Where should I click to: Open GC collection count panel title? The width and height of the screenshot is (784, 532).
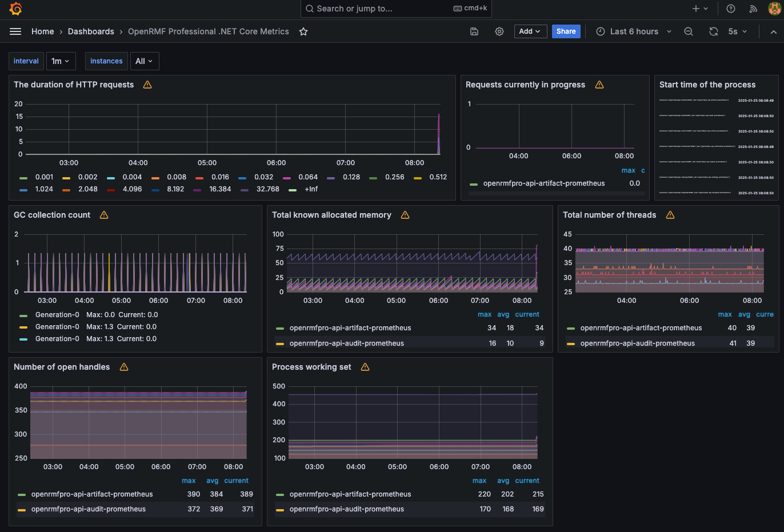[x=52, y=215]
